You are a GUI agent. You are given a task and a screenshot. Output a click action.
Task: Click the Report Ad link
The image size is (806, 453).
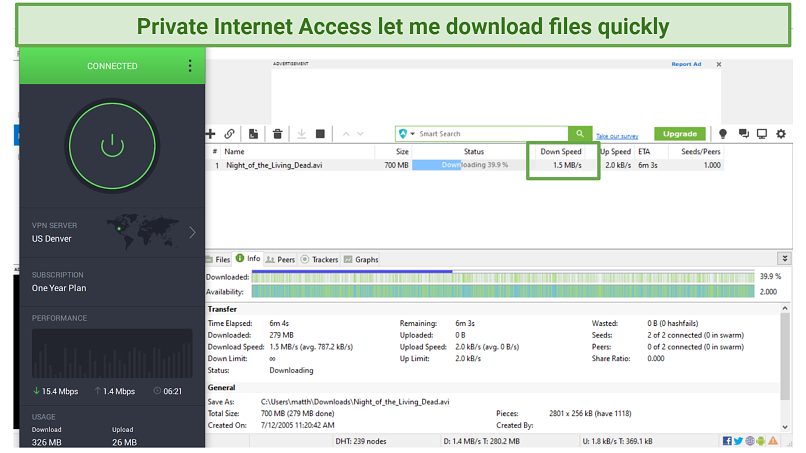tap(686, 64)
